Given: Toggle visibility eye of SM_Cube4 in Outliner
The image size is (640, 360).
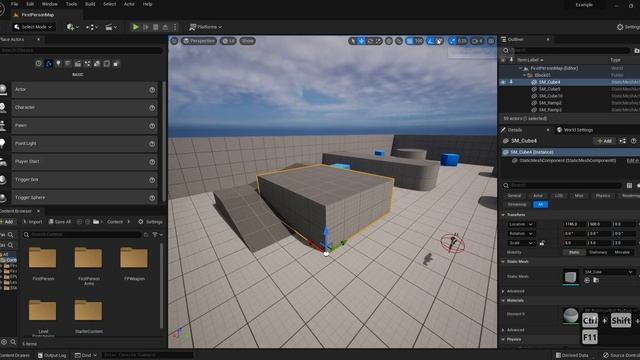Looking at the screenshot, I should click(x=503, y=82).
